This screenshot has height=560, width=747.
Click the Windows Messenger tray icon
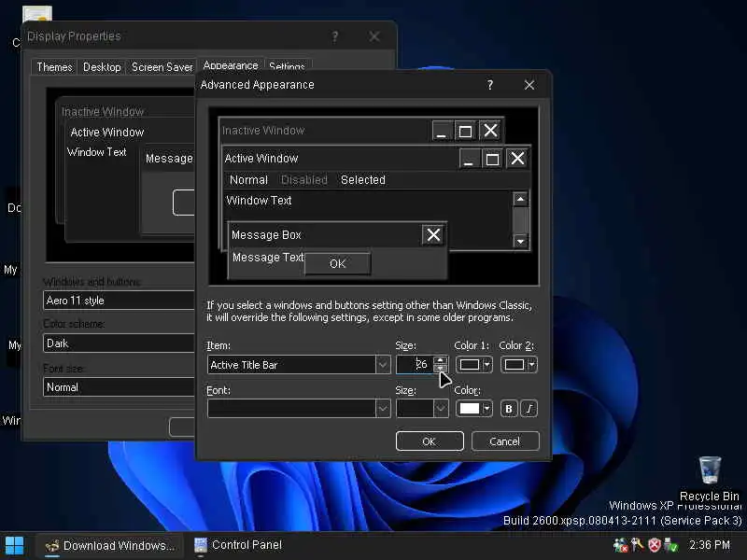click(x=620, y=545)
